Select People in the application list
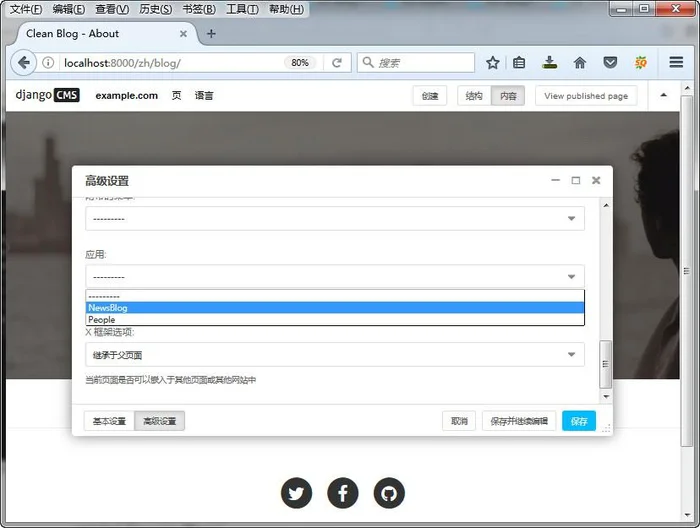Viewport: 700px width, 528px height. (335, 320)
